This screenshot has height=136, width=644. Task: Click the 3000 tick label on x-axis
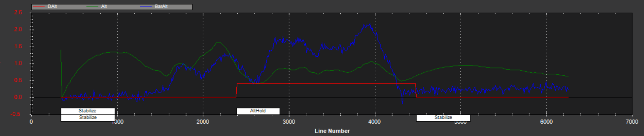(x=289, y=122)
